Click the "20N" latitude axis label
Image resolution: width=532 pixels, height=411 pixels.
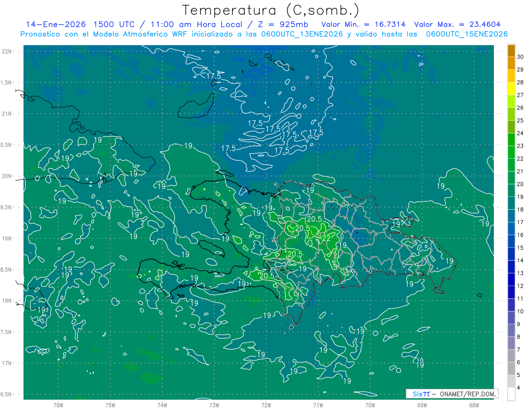point(8,176)
